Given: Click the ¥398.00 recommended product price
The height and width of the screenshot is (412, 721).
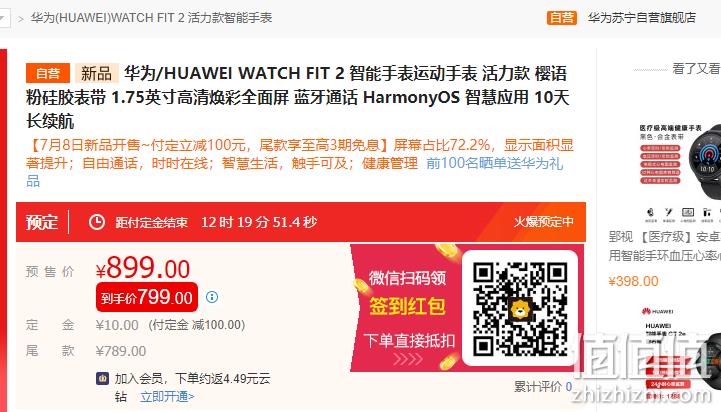Looking at the screenshot, I should tap(633, 281).
